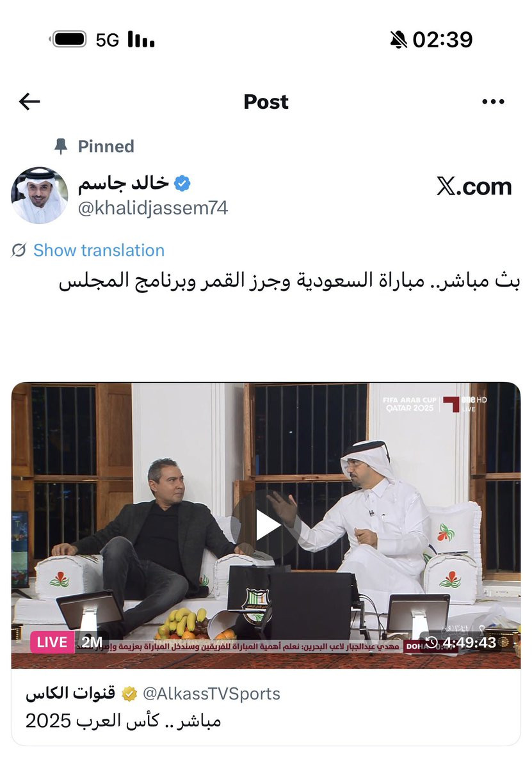Click the خالد جاسم display name

coord(124,184)
